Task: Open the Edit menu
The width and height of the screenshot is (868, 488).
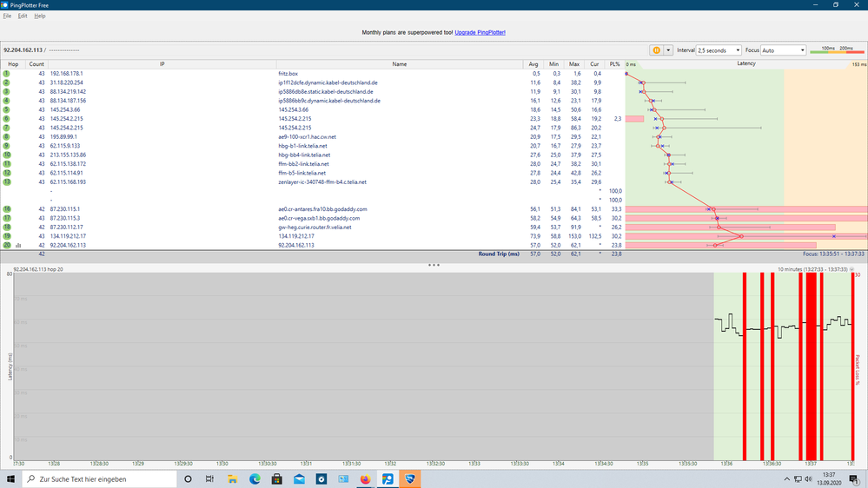Action: click(23, 16)
